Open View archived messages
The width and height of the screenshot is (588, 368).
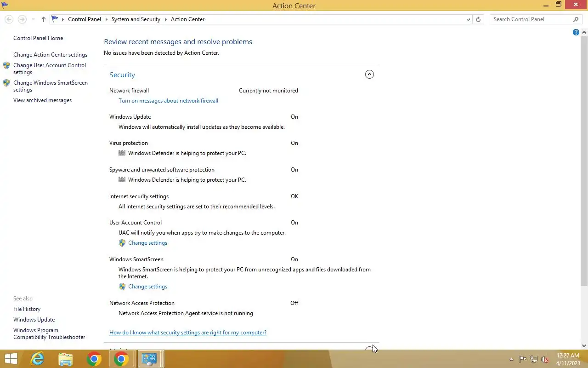[42, 100]
